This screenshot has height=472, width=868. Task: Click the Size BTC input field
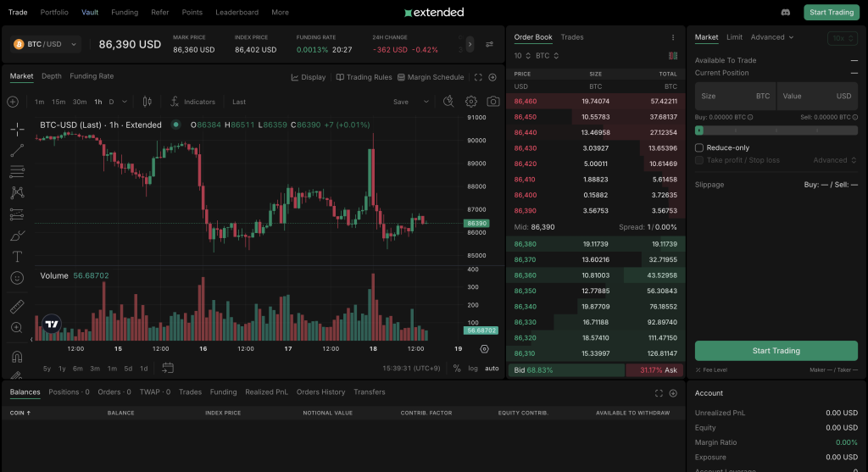pyautogui.click(x=734, y=96)
